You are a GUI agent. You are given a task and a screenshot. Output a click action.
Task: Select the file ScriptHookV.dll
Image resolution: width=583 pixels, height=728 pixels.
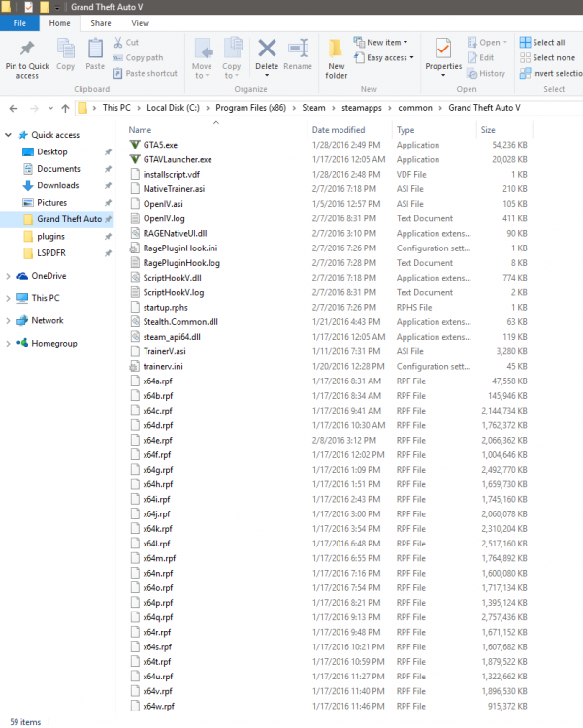point(172,278)
